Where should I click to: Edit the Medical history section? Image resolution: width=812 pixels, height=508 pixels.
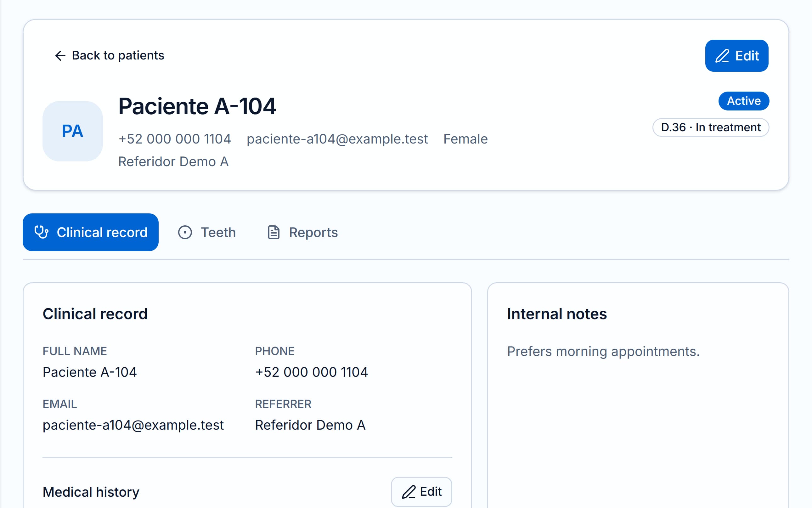coord(421,492)
